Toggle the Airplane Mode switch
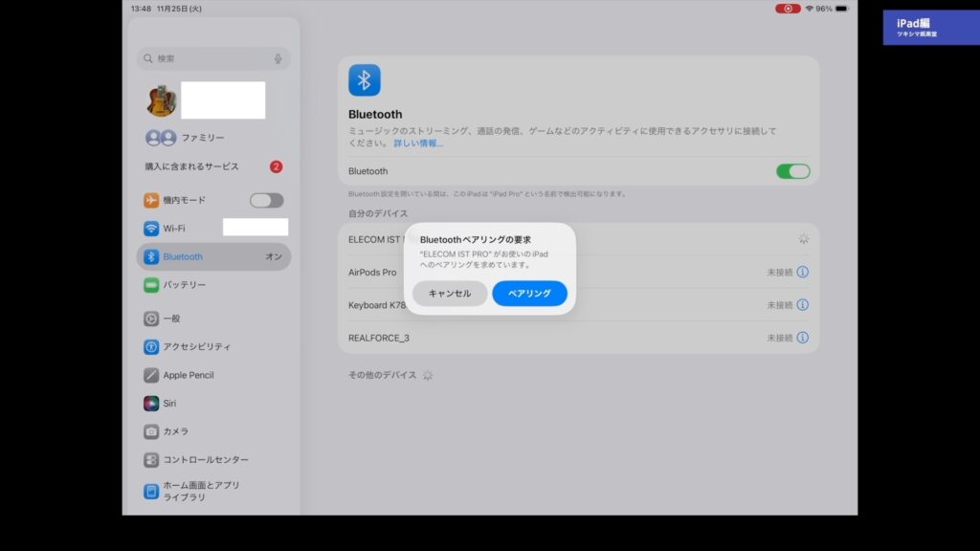This screenshot has height=551, width=980. (266, 200)
